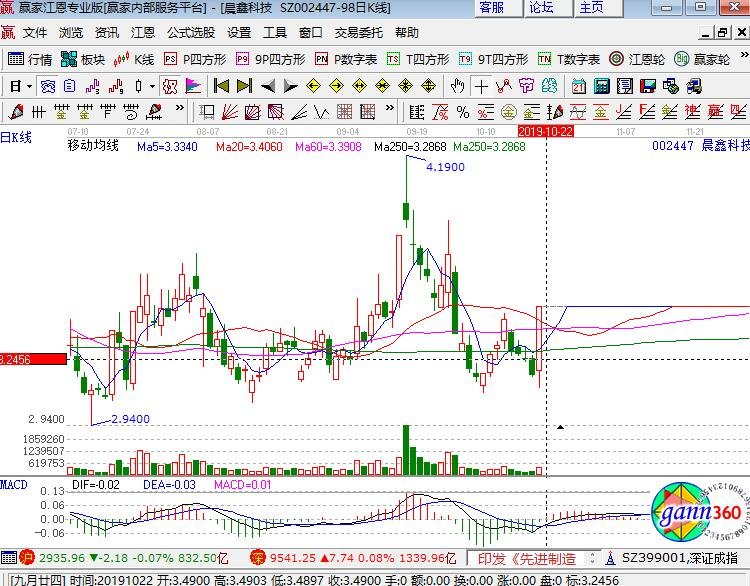Click the red F angle lines icon

click(646, 112)
